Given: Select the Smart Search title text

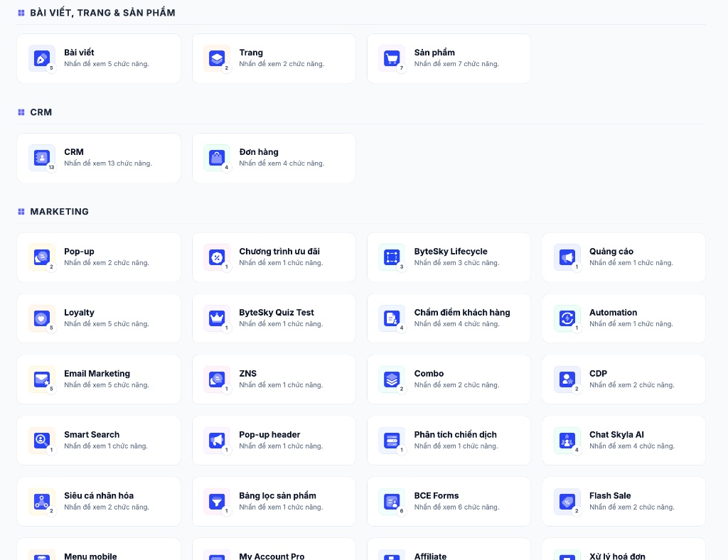Looking at the screenshot, I should [92, 435].
